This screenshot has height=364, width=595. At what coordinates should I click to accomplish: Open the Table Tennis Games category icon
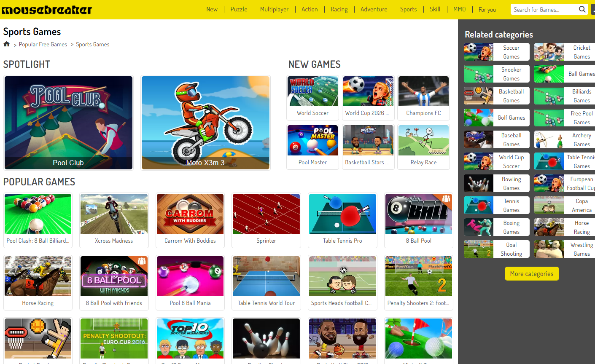point(549,162)
